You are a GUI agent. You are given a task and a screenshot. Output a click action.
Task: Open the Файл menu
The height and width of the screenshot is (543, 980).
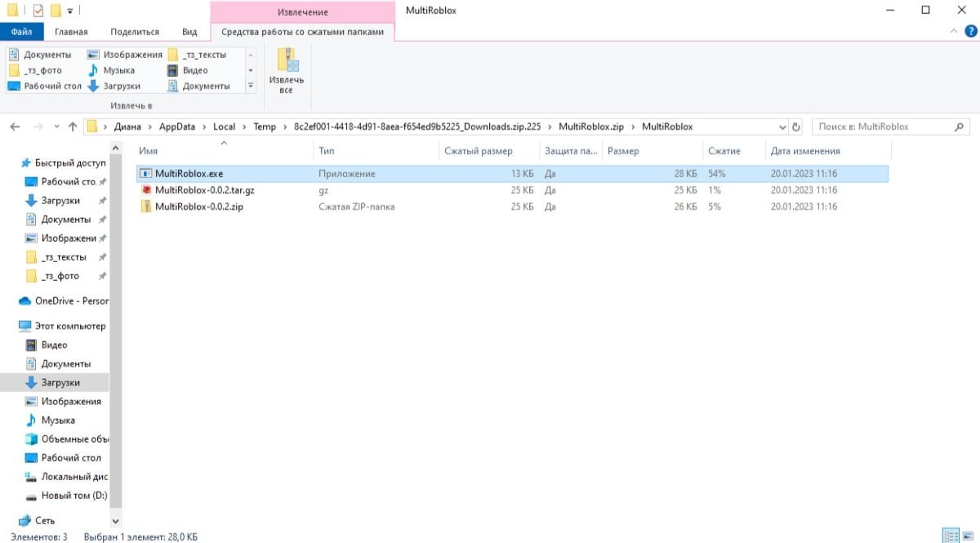click(x=22, y=32)
